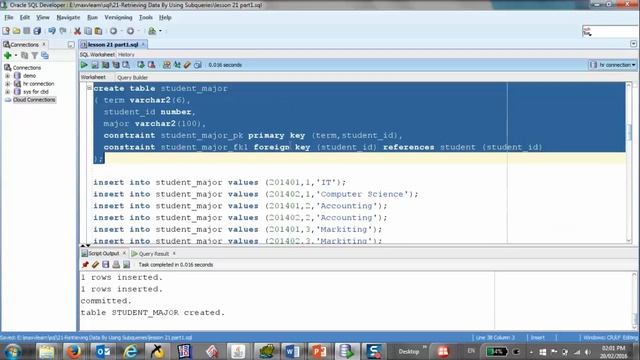Image resolution: width=640 pixels, height=360 pixels.
Task: Click the Print icon in Script Output toolbar
Action: coord(116,265)
